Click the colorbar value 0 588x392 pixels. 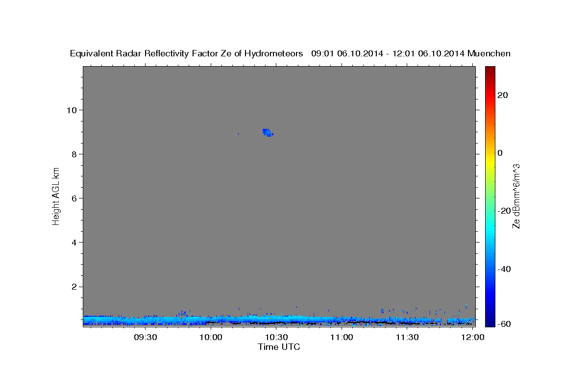pyautogui.click(x=500, y=153)
